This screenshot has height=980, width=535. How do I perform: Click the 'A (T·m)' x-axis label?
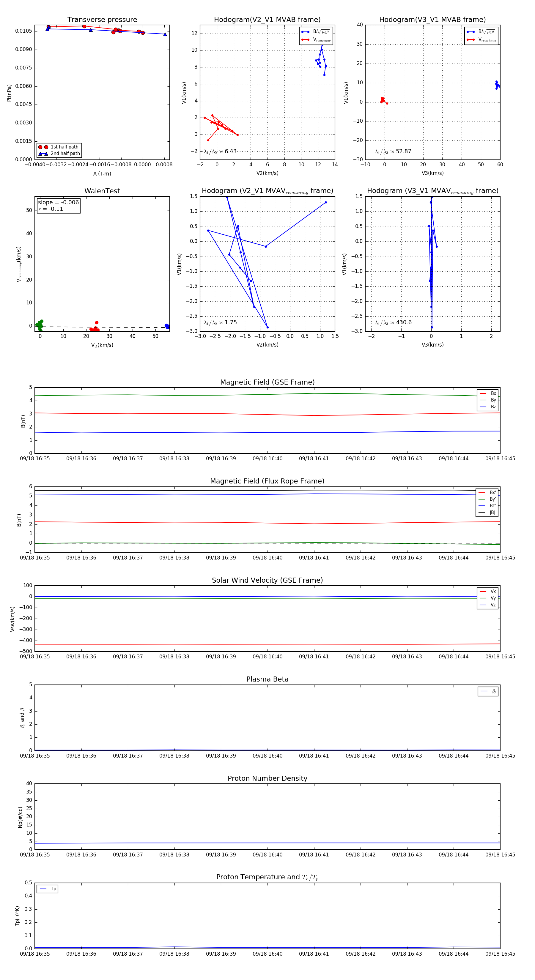102,173
